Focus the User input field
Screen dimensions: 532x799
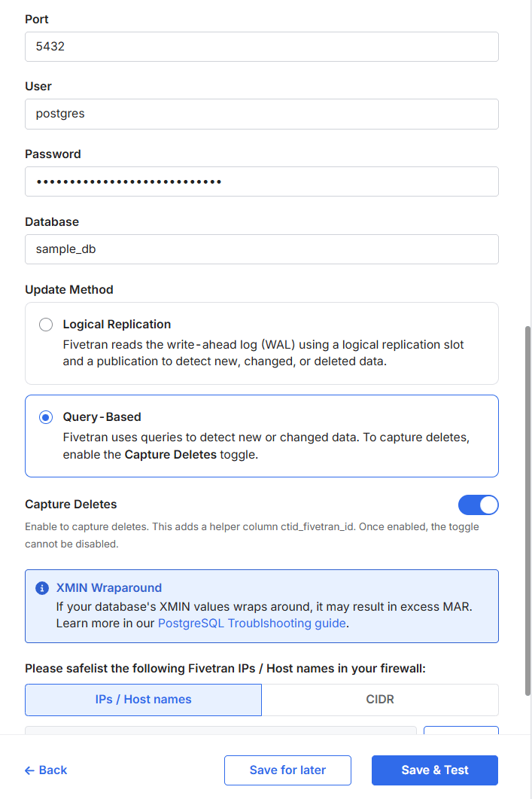click(x=261, y=114)
